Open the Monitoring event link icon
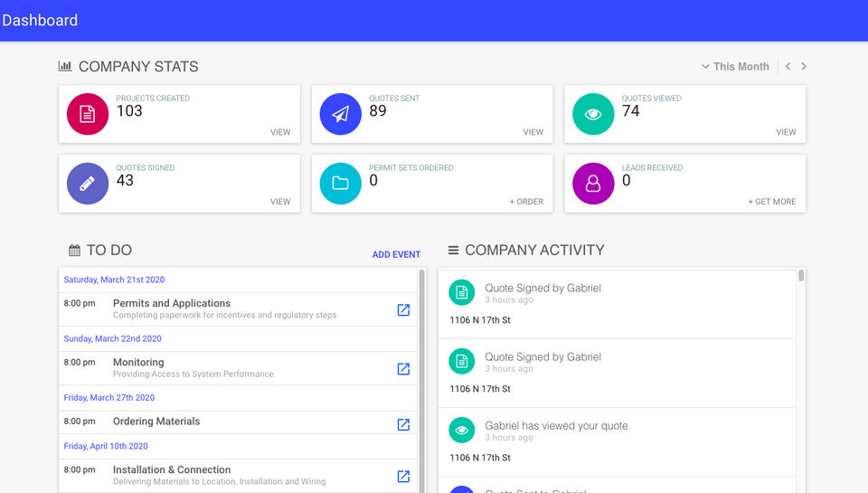 tap(403, 369)
